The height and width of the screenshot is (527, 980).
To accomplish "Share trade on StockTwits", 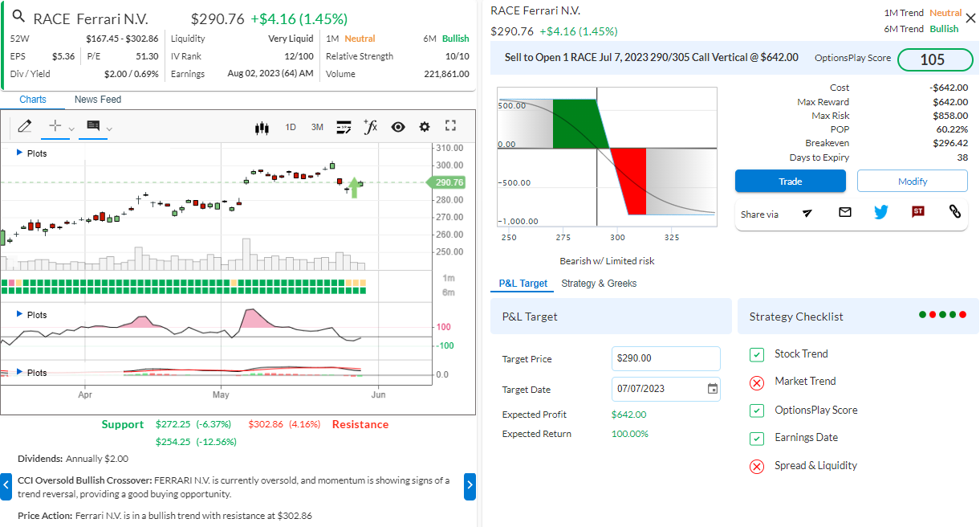I will coord(918,212).
